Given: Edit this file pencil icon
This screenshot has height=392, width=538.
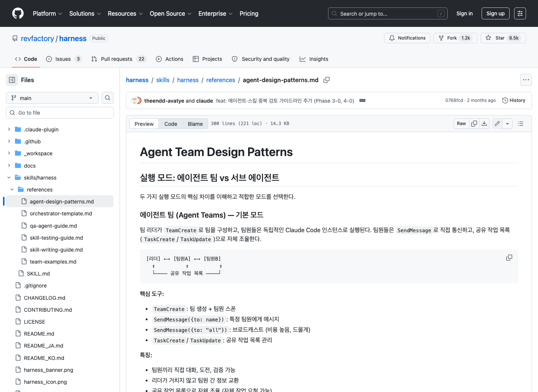Looking at the screenshot, I should 497,124.
